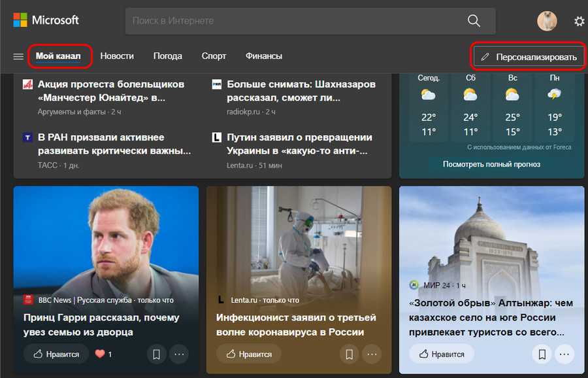This screenshot has height=378, width=588.
Task: Click the BBC News source icon
Action: tap(29, 300)
